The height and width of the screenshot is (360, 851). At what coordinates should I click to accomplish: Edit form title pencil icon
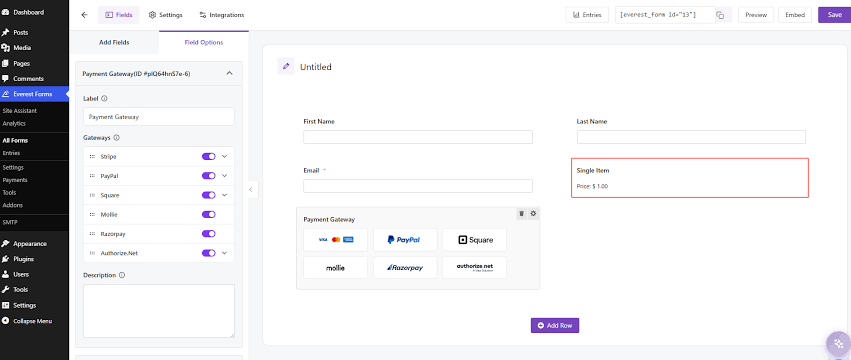pos(285,66)
